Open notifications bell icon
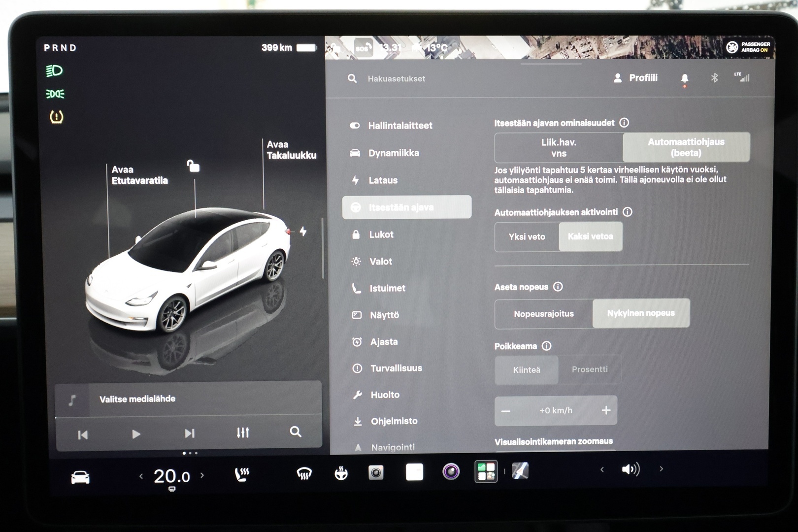The width and height of the screenshot is (798, 532). pyautogui.click(x=685, y=78)
